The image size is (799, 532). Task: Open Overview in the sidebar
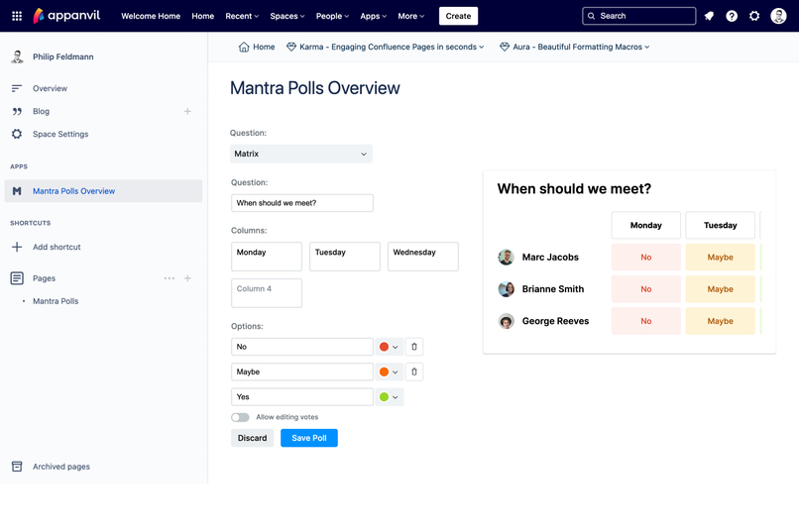[x=50, y=88]
